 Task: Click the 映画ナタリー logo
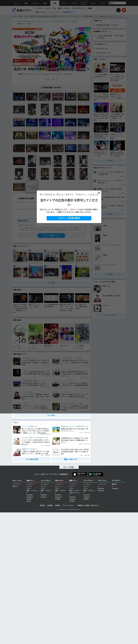pos(22,10)
